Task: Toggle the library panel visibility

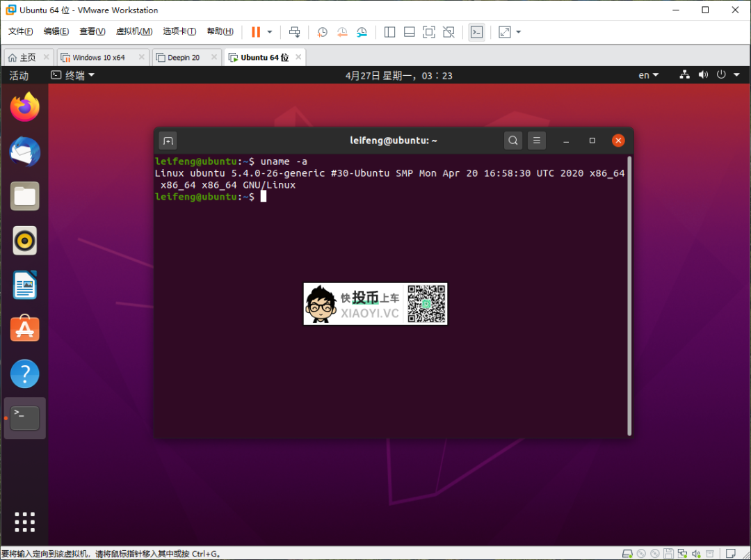Action: coord(389,32)
